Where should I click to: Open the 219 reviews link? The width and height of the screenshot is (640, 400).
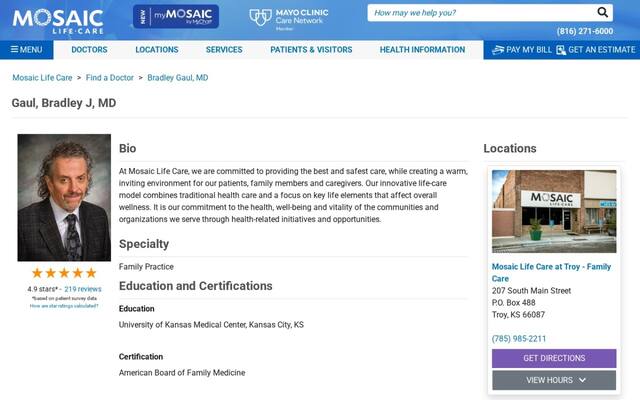coord(83,289)
